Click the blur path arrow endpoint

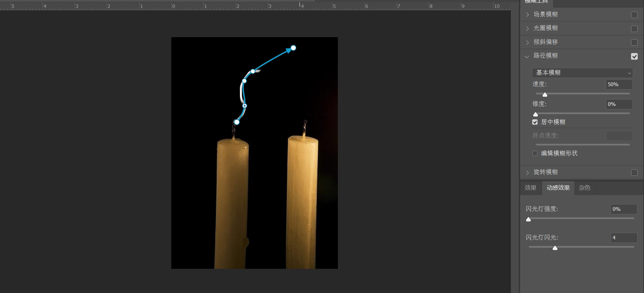click(x=293, y=48)
